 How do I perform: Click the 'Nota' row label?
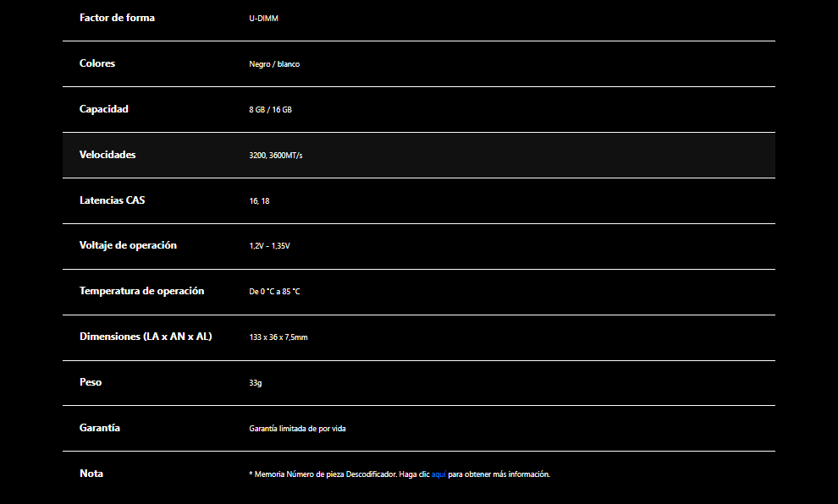point(91,474)
